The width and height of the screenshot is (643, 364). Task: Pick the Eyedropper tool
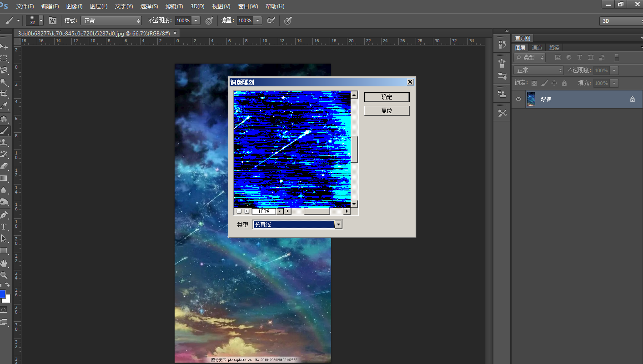[x=4, y=106]
